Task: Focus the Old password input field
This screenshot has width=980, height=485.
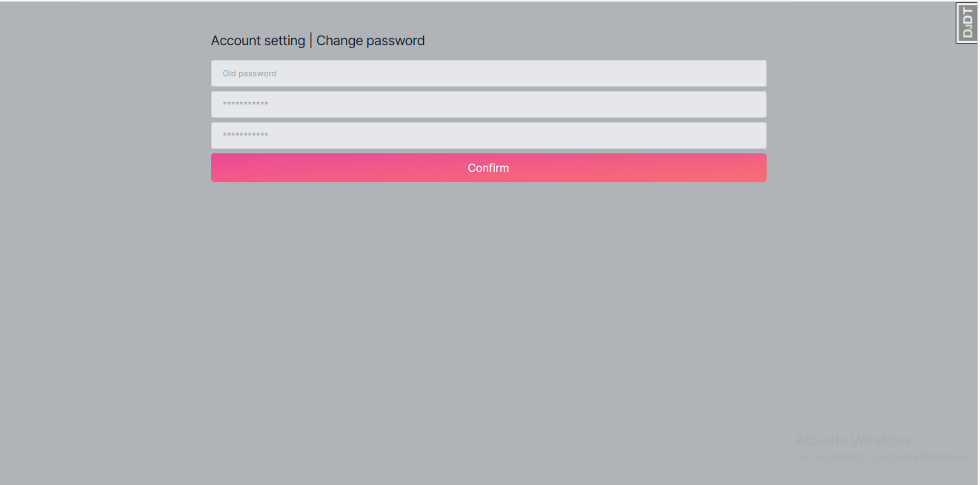Action: coord(488,73)
